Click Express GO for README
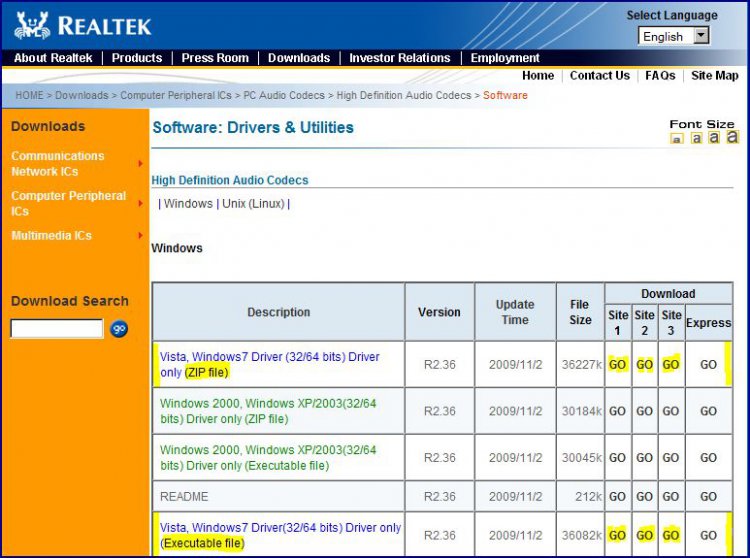This screenshot has height=558, width=750. click(x=708, y=496)
